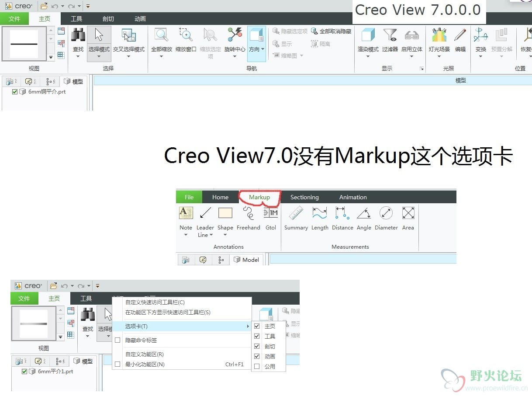Screen dimensions: 532x396
Task: Click the 变换 transform axes icon
Action: click(x=481, y=35)
